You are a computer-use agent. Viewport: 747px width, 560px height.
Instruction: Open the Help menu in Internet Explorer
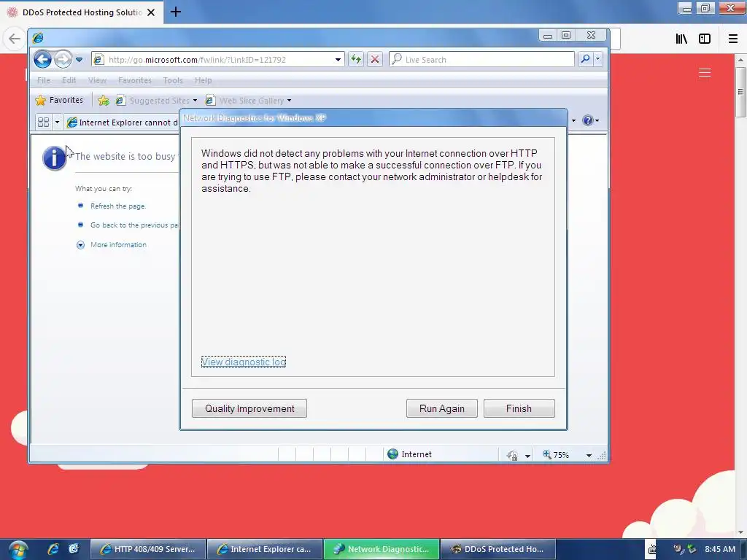pos(203,80)
